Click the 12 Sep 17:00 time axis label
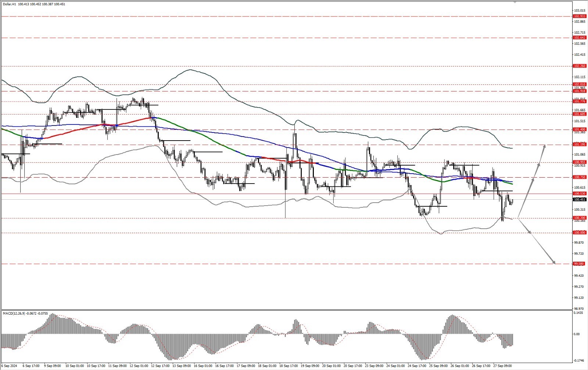 pos(160,366)
